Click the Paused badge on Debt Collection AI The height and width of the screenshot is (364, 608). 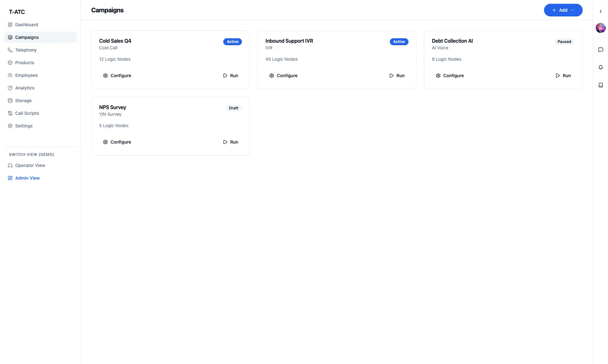click(564, 41)
